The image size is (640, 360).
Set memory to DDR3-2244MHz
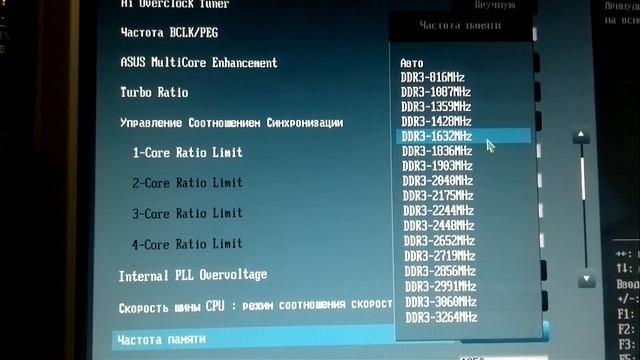click(438, 211)
